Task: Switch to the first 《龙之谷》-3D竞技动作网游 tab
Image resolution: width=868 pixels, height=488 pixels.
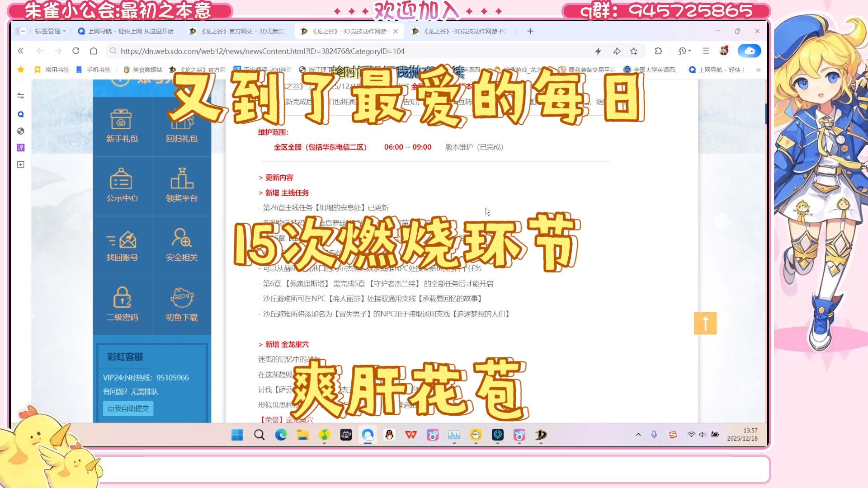Action: point(348,31)
